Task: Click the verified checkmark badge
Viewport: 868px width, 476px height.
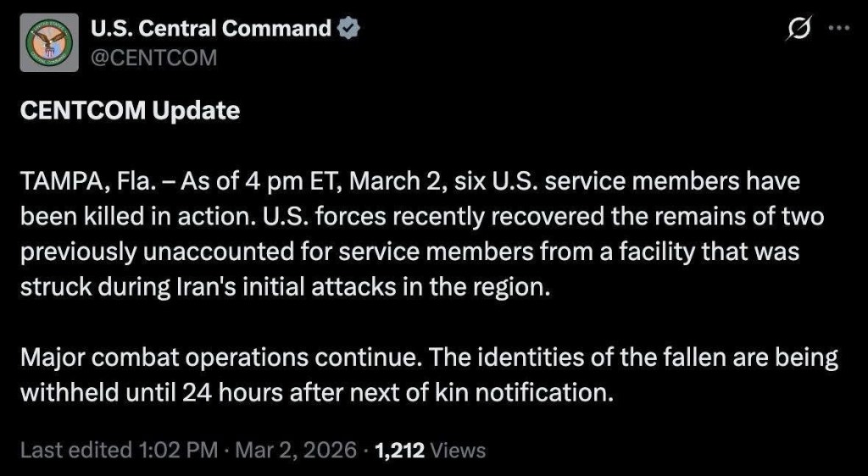Action: coord(349,29)
